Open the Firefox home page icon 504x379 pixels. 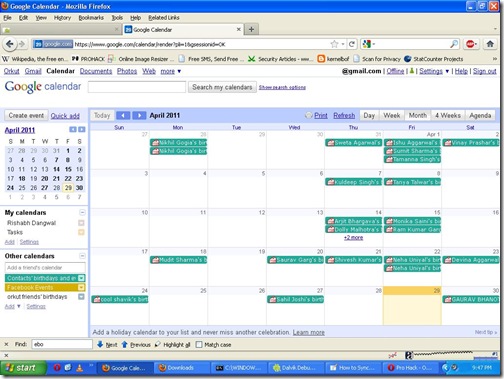[490, 44]
